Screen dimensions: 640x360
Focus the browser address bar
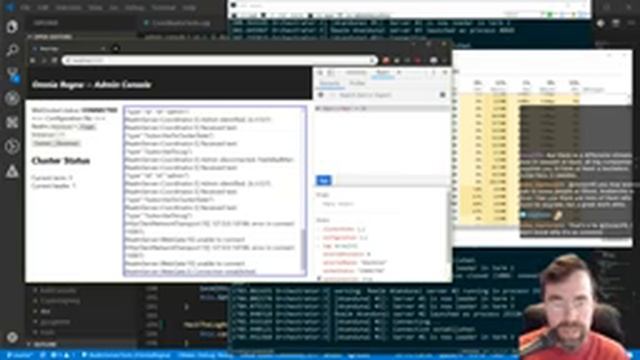(x=220, y=60)
